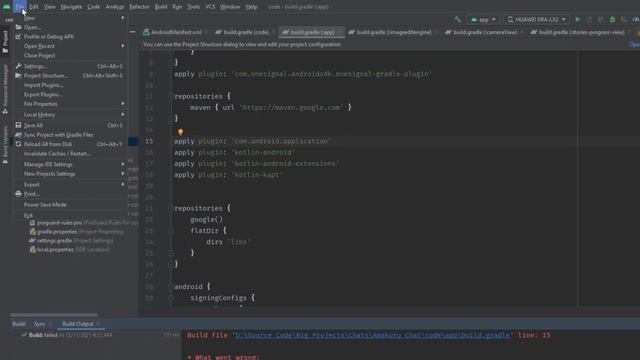Switch to the build.gradle (:cameraView) tab
The image size is (640, 360).
click(485, 32)
